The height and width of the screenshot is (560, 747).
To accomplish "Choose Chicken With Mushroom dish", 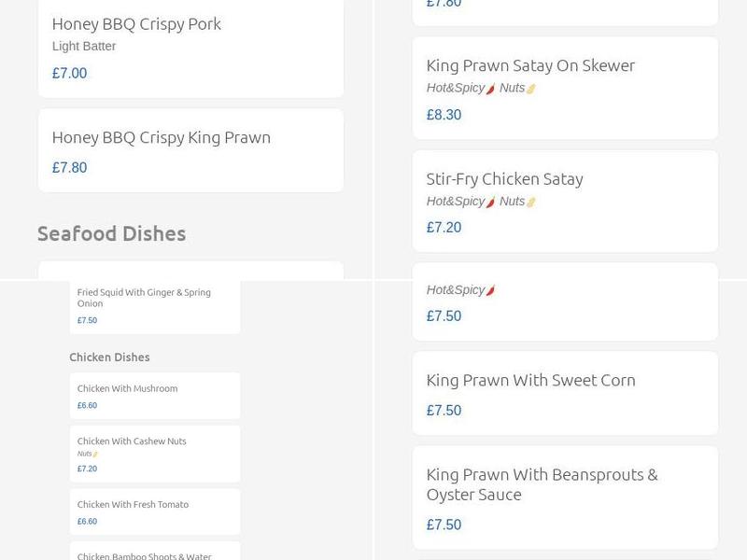I will coord(127,388).
